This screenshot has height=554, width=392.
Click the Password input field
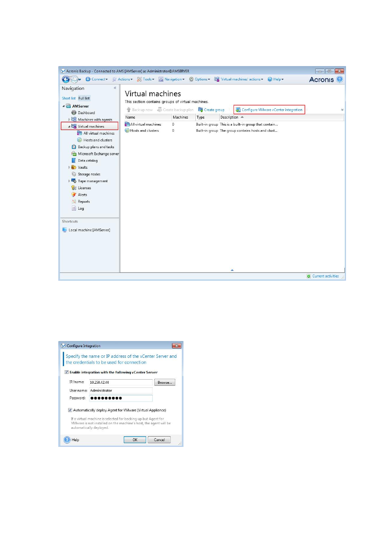pyautogui.click(x=121, y=398)
